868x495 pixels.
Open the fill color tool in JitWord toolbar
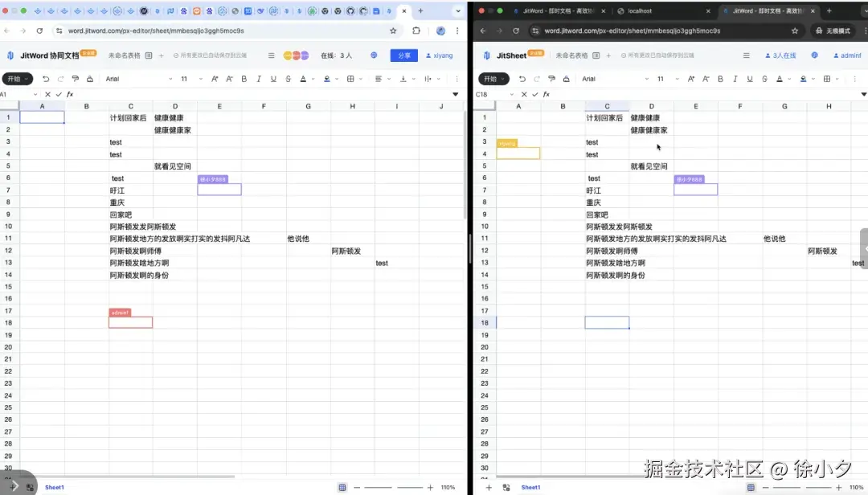pos(326,78)
